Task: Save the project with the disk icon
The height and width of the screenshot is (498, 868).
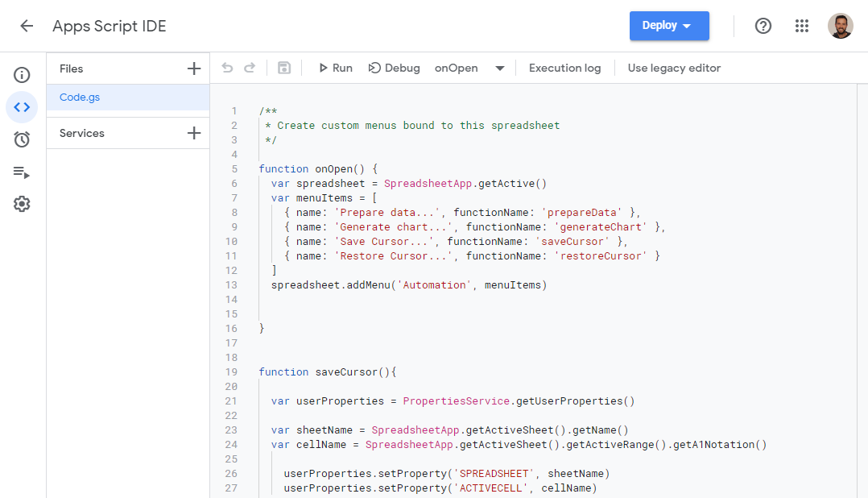Action: [x=283, y=68]
